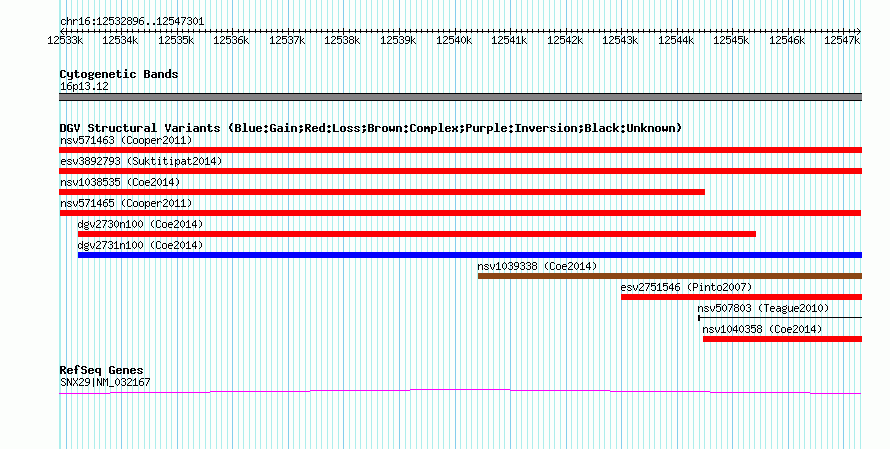890x449 pixels.
Task: Select the red bar for nsv1040358
Action: coord(782,339)
